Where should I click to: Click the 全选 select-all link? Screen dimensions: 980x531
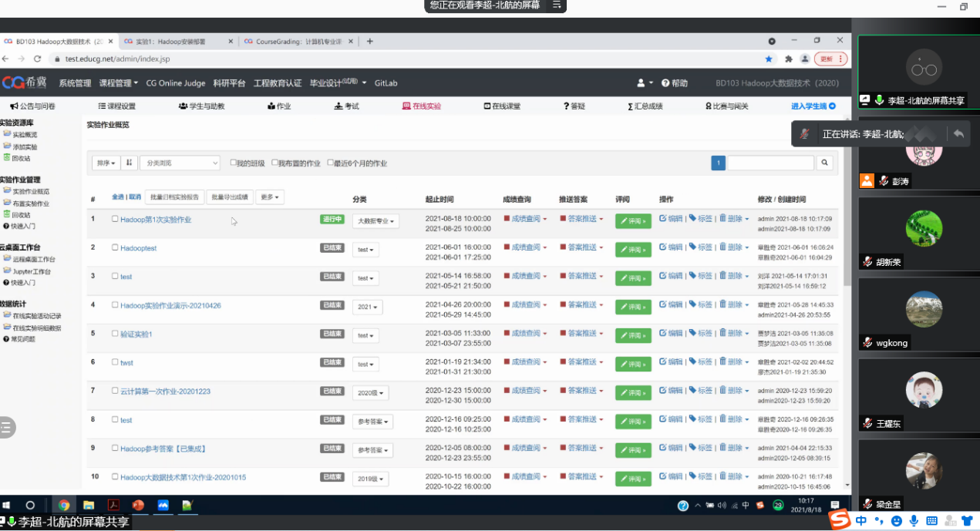pyautogui.click(x=117, y=197)
